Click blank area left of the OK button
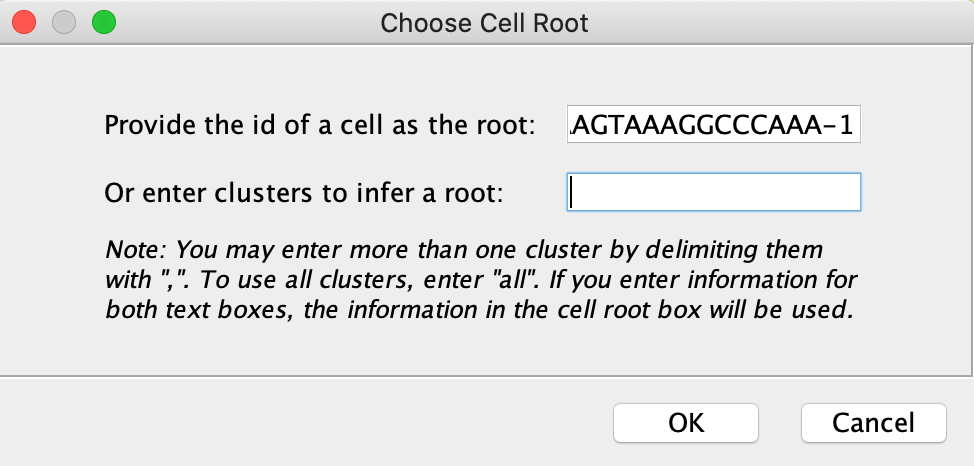The width and height of the screenshot is (974, 466). click(311, 423)
